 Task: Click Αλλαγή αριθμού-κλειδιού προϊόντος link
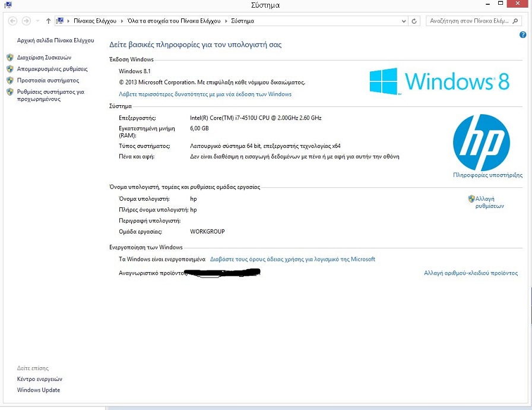pos(471,273)
